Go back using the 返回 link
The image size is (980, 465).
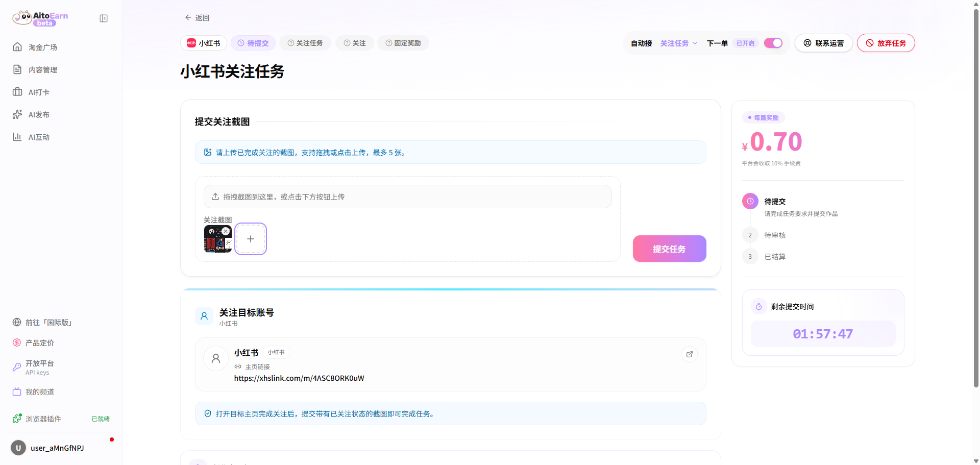point(197,17)
